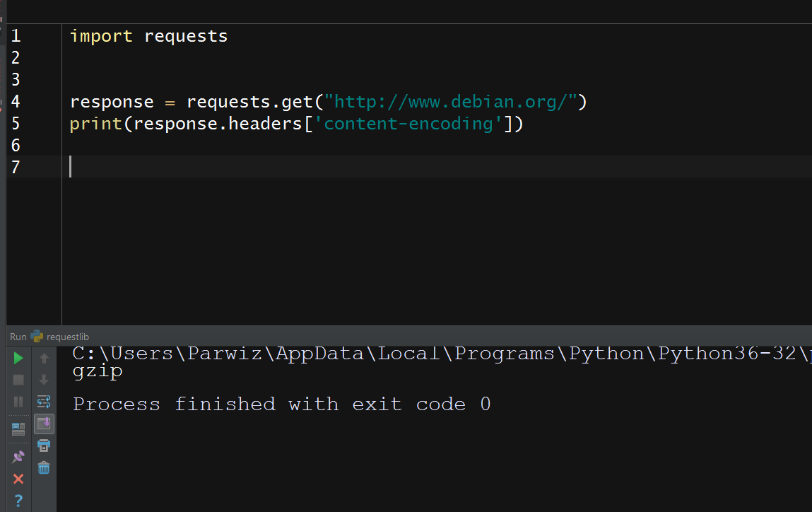Viewport: 812px width, 512px height.
Task: Print the console output
Action: tap(44, 446)
